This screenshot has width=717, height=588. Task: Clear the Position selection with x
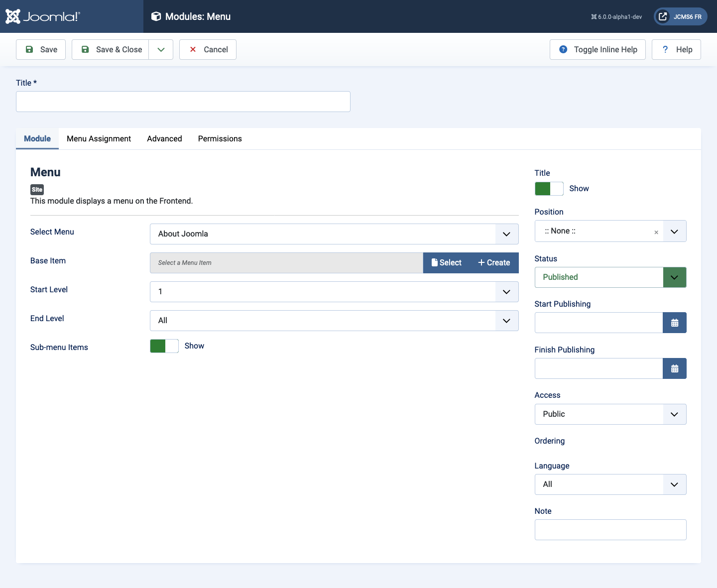tap(656, 232)
